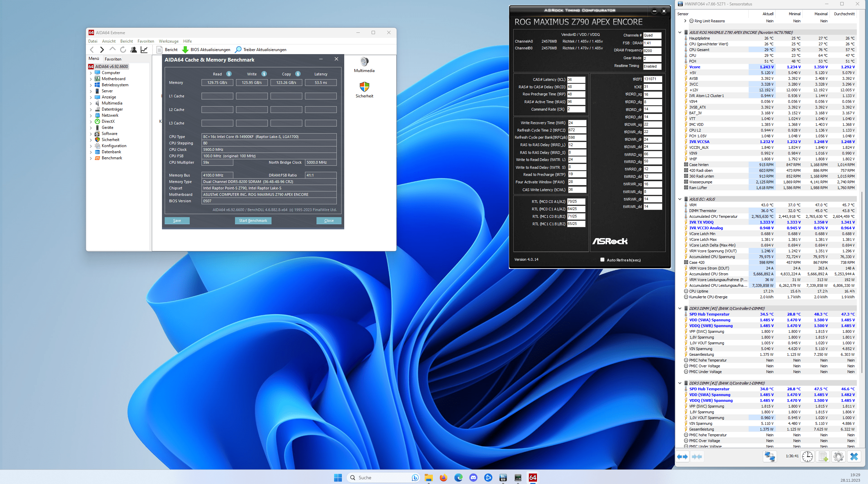
Task: Collapse ASUS EC sensor group
Action: (x=680, y=199)
